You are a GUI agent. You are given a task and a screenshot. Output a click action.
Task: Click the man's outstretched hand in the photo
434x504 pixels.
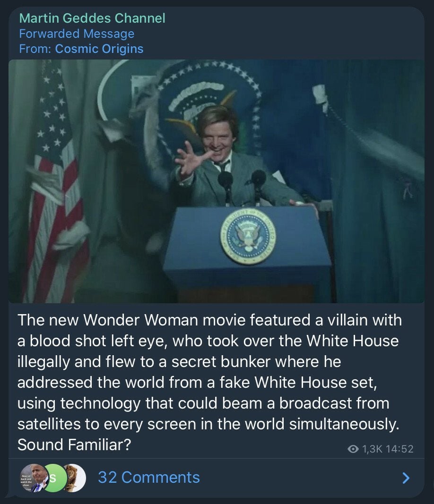pyautogui.click(x=190, y=158)
